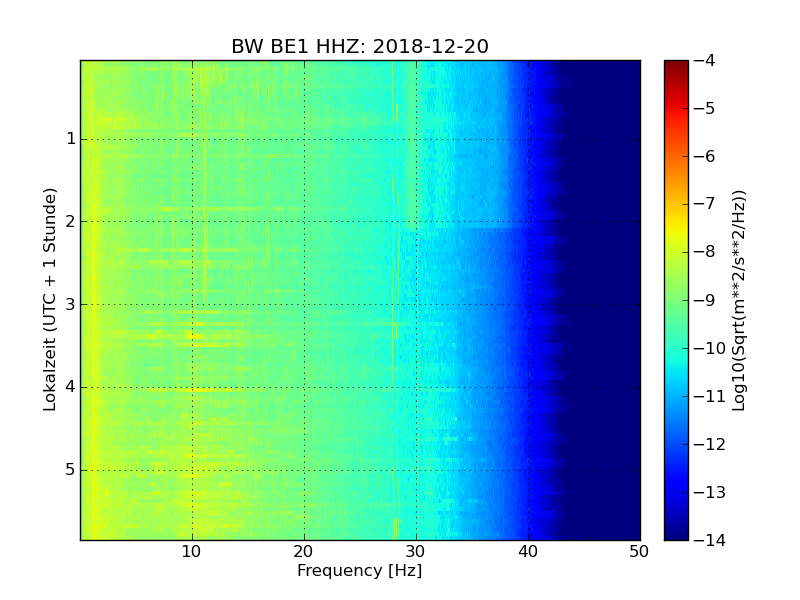Click the spectrogram at 30 Hz and hour 2
800x600 pixels.
(416, 221)
